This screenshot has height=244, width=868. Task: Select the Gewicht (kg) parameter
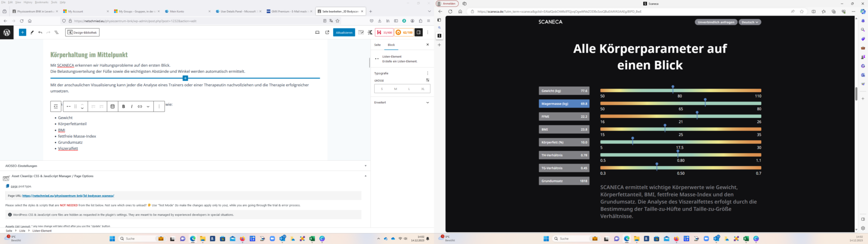click(564, 91)
